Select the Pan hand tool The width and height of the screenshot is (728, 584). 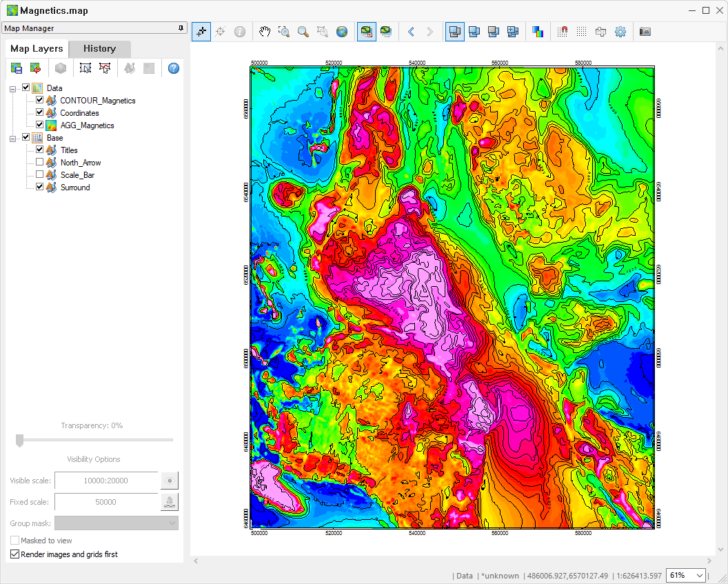click(265, 32)
